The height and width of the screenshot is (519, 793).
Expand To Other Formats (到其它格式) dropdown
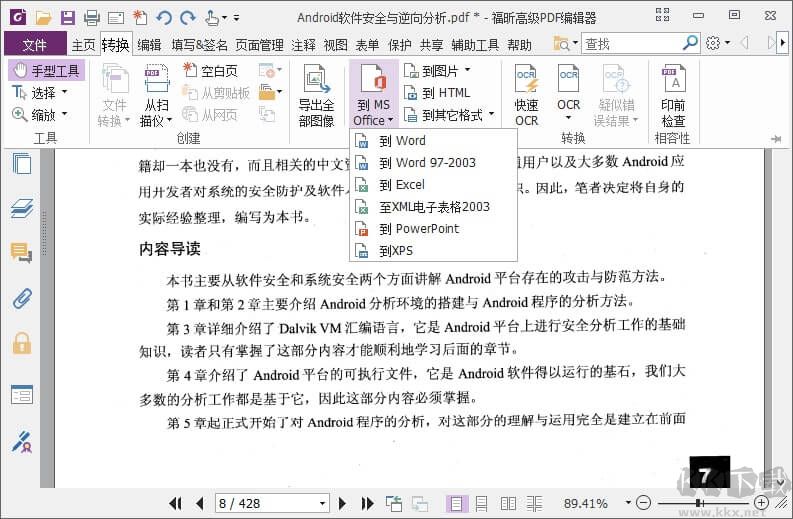(491, 114)
